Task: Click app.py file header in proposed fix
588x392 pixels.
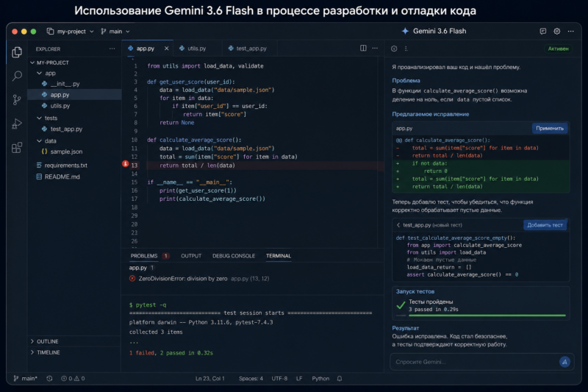Action: (x=404, y=128)
